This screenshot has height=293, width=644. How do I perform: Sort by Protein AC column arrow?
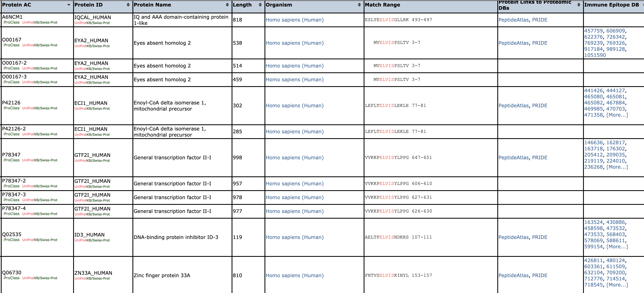(x=69, y=5)
